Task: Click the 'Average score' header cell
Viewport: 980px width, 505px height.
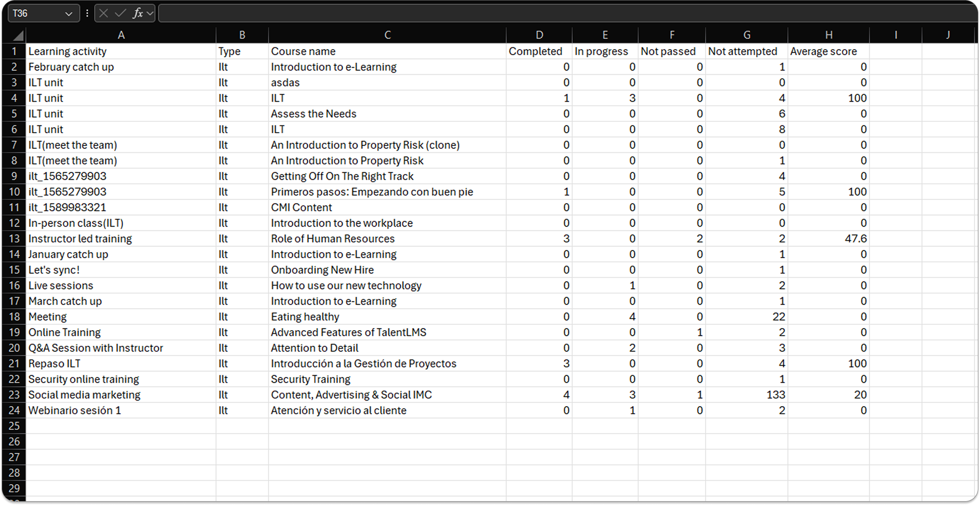Action: pyautogui.click(x=829, y=51)
